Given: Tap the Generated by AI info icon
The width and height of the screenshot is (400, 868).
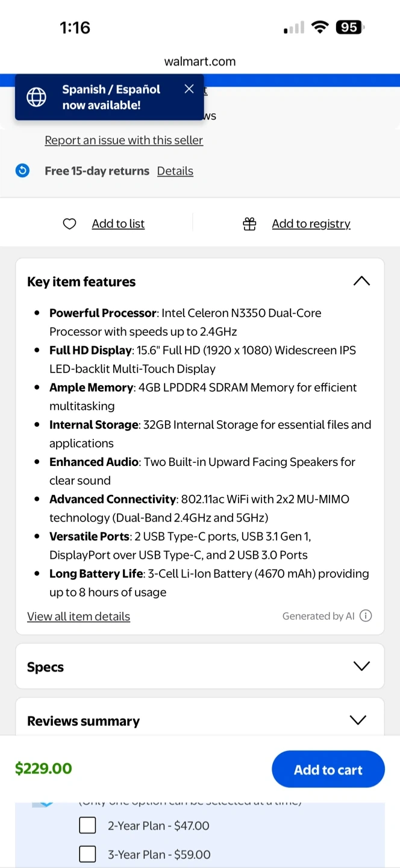Looking at the screenshot, I should tap(366, 616).
